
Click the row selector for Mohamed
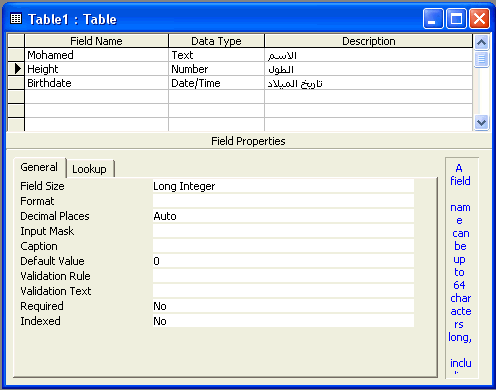pos(16,55)
